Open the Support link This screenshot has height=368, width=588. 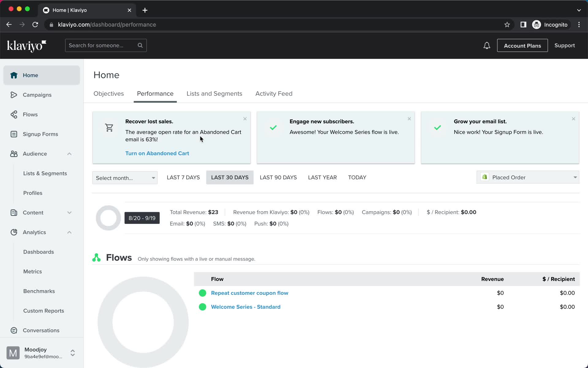[x=564, y=45]
